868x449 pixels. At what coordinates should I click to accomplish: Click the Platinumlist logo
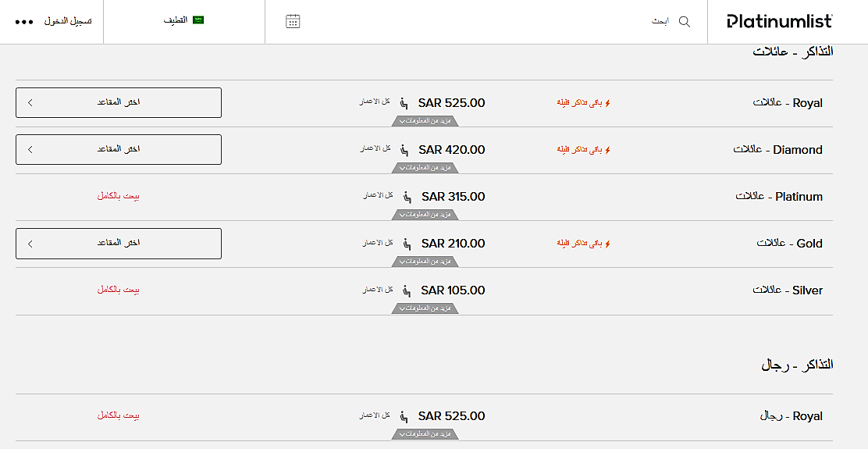click(x=780, y=21)
